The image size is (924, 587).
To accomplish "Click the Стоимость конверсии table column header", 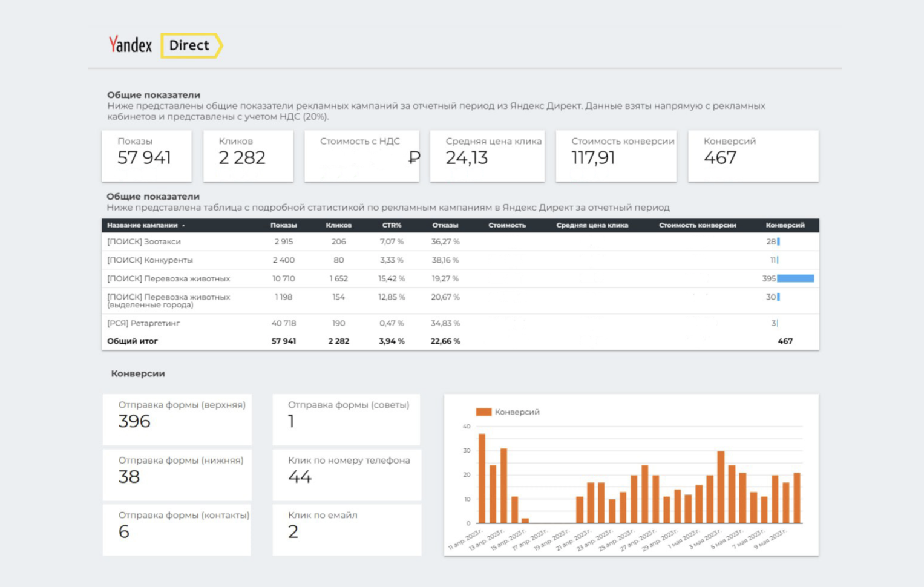I will coord(697,225).
